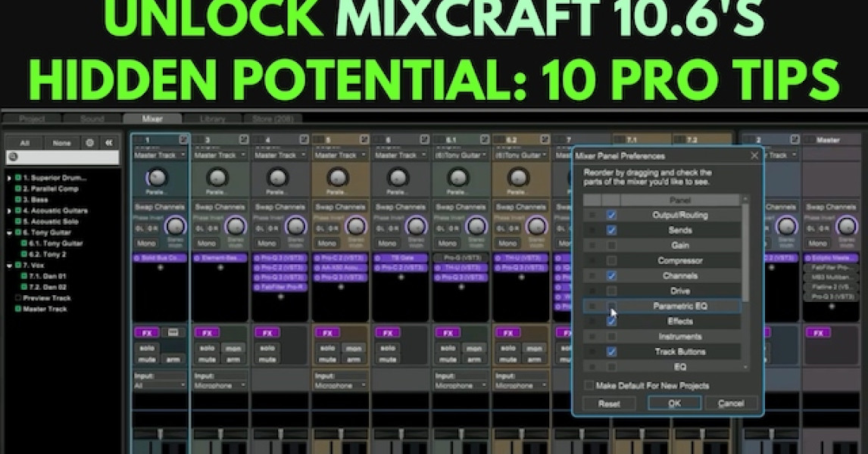
Task: Open channel 1 Input All dropdown
Action: 160,385
